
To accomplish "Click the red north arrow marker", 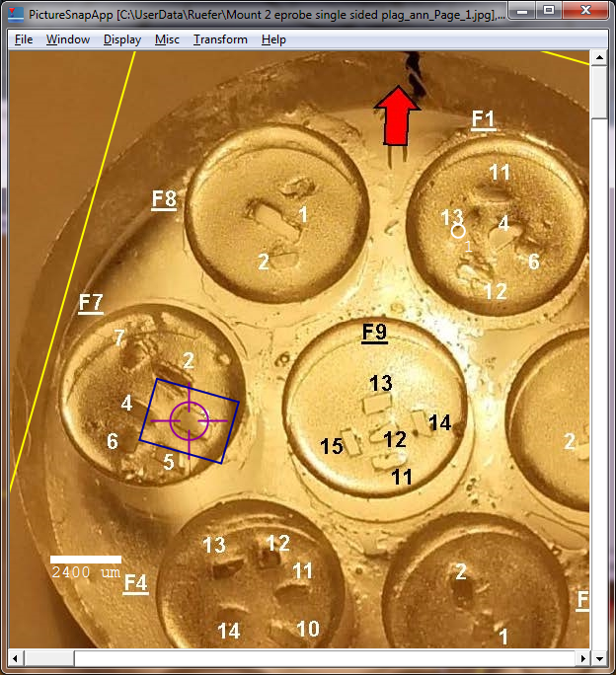I will [396, 112].
